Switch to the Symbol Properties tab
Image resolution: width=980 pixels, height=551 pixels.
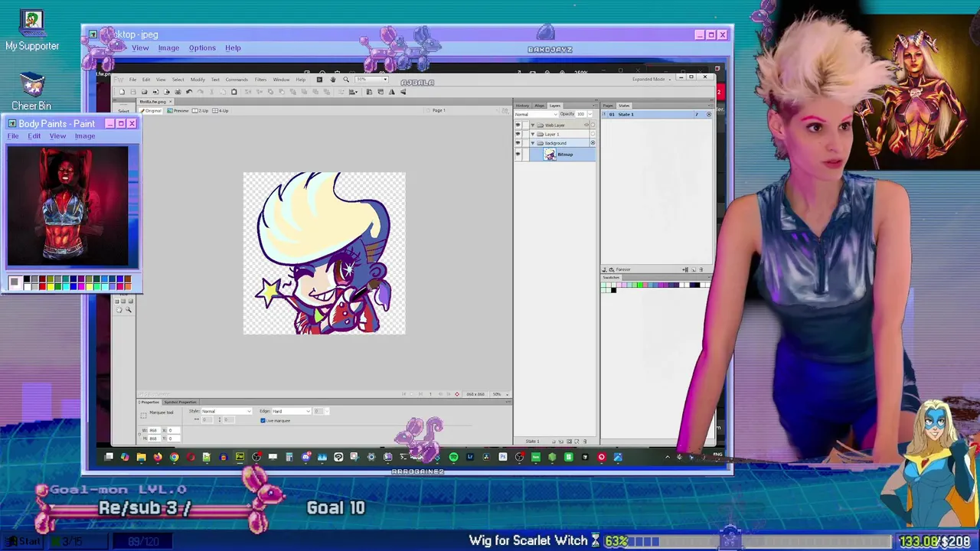click(x=181, y=402)
